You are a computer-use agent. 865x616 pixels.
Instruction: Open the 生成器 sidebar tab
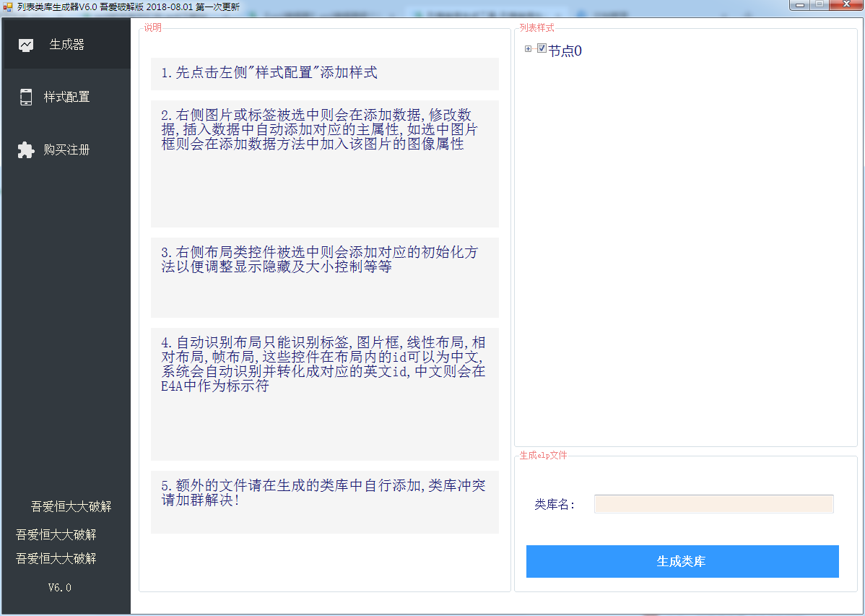[x=67, y=45]
